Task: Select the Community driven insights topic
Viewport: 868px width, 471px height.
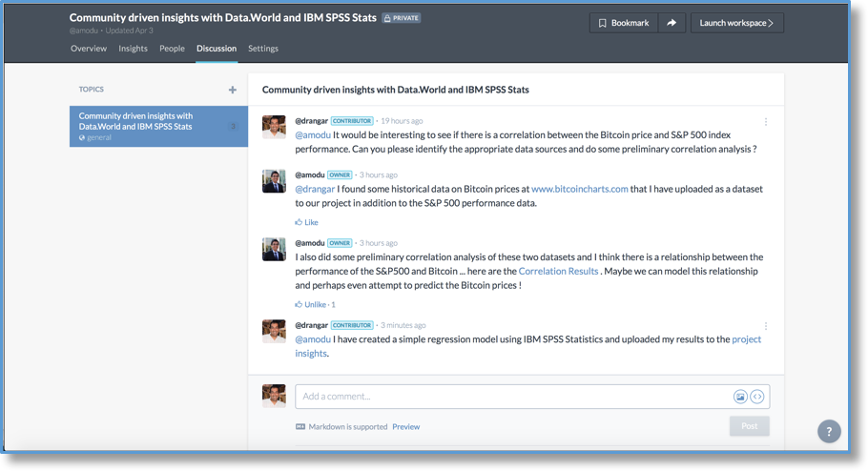Action: (158, 126)
